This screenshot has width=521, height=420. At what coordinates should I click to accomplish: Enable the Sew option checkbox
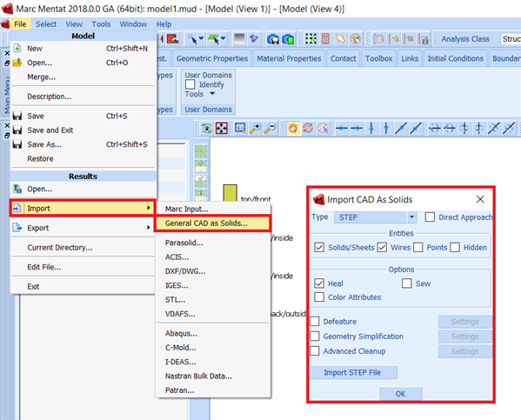tap(407, 283)
